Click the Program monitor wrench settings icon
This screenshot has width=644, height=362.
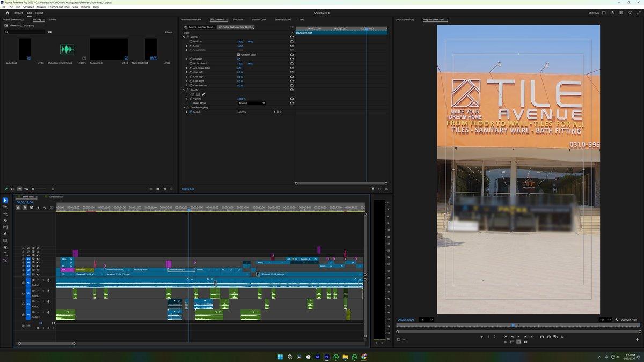pyautogui.click(x=617, y=320)
